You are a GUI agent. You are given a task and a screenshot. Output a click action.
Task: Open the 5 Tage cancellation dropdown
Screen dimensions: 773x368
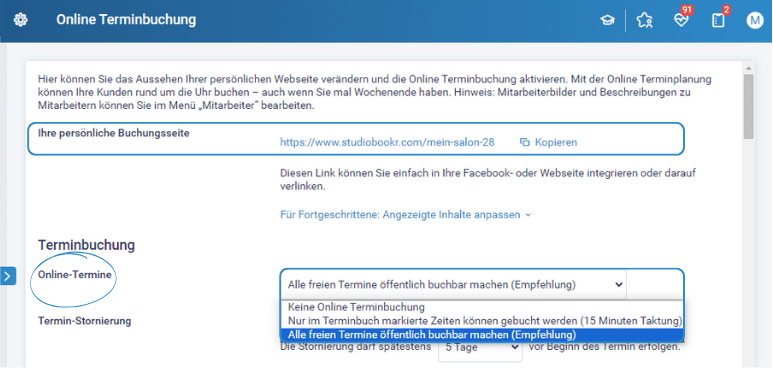point(480,347)
